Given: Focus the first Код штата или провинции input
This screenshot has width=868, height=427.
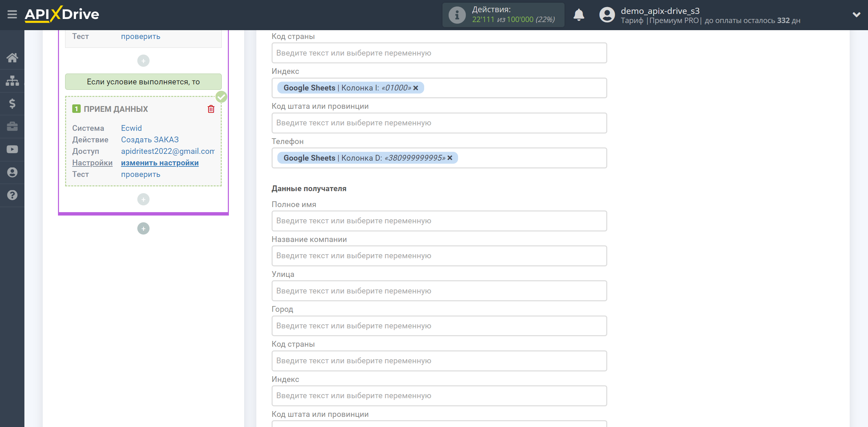Looking at the screenshot, I should (439, 123).
